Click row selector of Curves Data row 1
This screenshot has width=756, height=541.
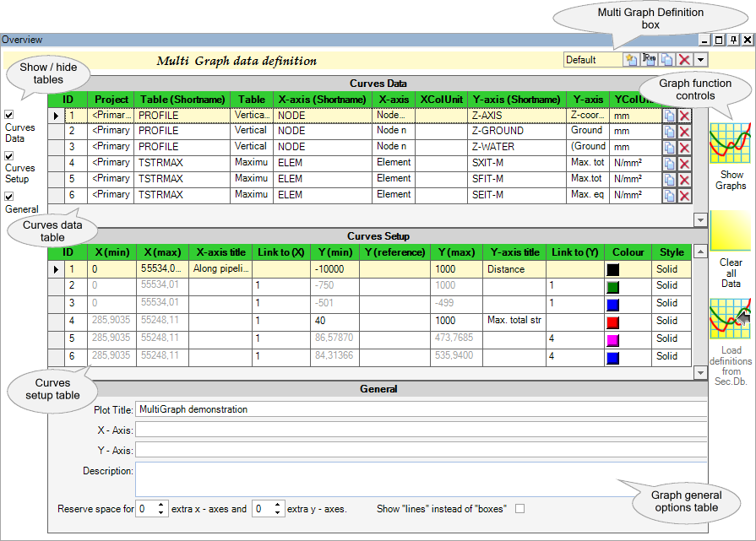point(56,116)
